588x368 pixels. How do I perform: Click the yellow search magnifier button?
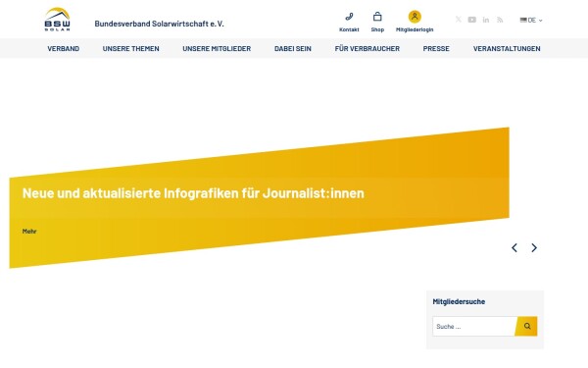[x=526, y=326]
